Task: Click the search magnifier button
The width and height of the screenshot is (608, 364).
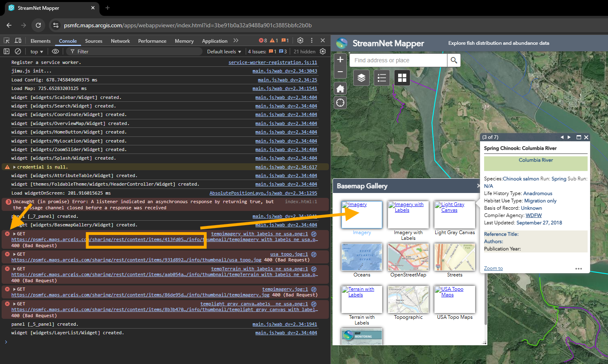Action: [x=454, y=60]
